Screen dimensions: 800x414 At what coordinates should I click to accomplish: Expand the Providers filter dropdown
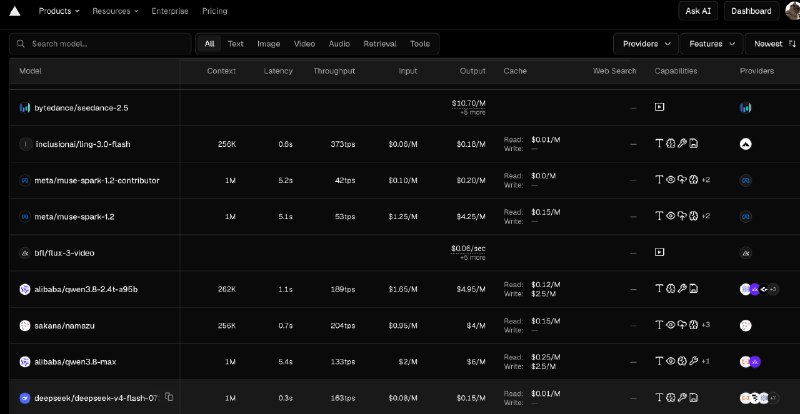646,44
